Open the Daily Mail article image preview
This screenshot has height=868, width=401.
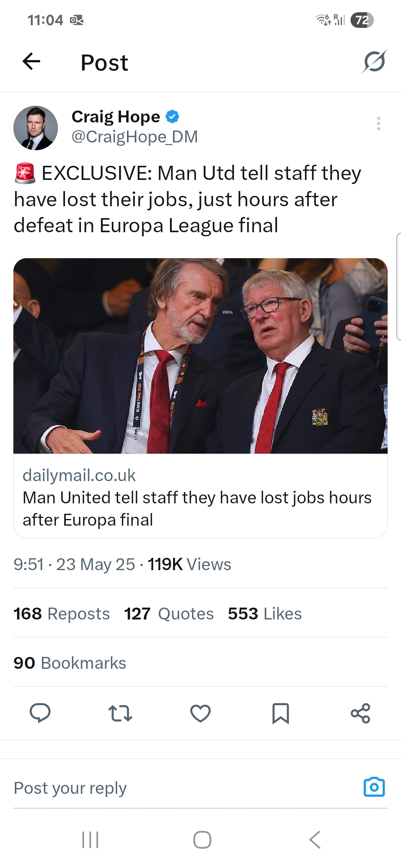pyautogui.click(x=200, y=356)
